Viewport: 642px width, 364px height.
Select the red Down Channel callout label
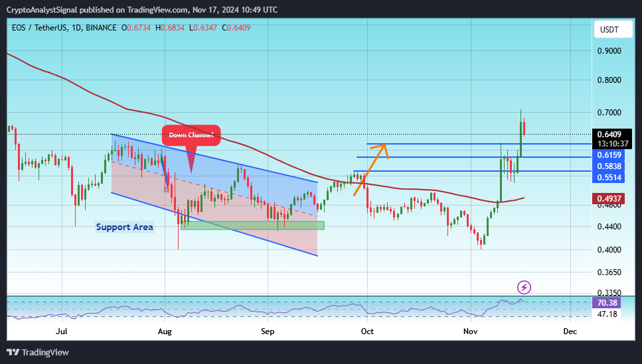[x=191, y=135]
